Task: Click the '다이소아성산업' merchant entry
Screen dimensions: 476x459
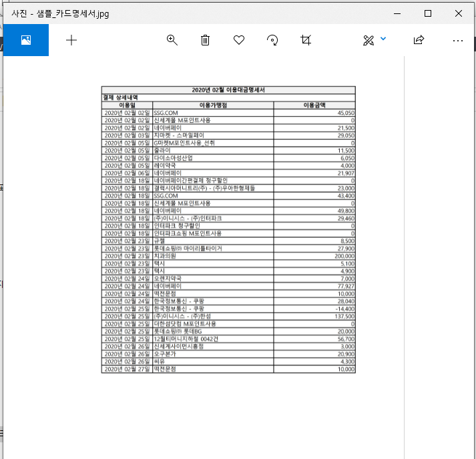Action: [x=173, y=158]
